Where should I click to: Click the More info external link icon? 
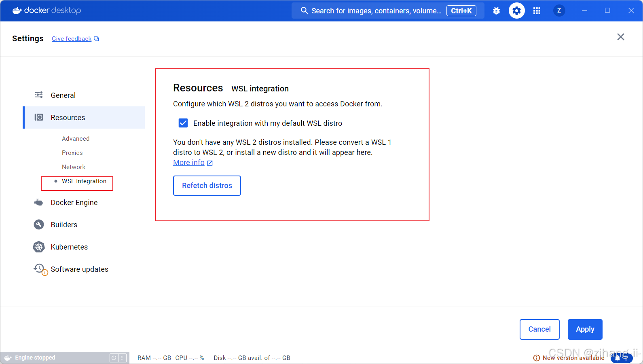pyautogui.click(x=210, y=163)
